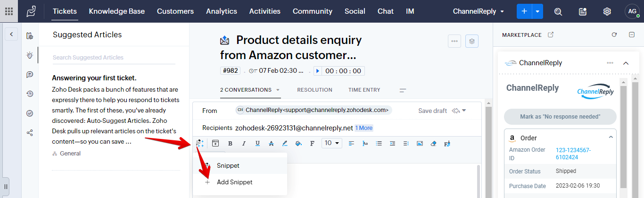Open the font family picker

click(312, 143)
